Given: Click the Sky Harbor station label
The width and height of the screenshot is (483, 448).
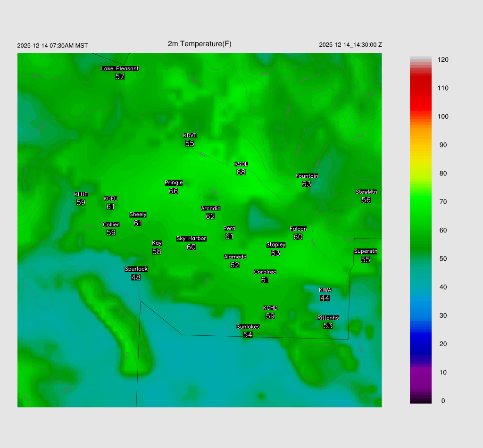Looking at the screenshot, I should tap(191, 239).
